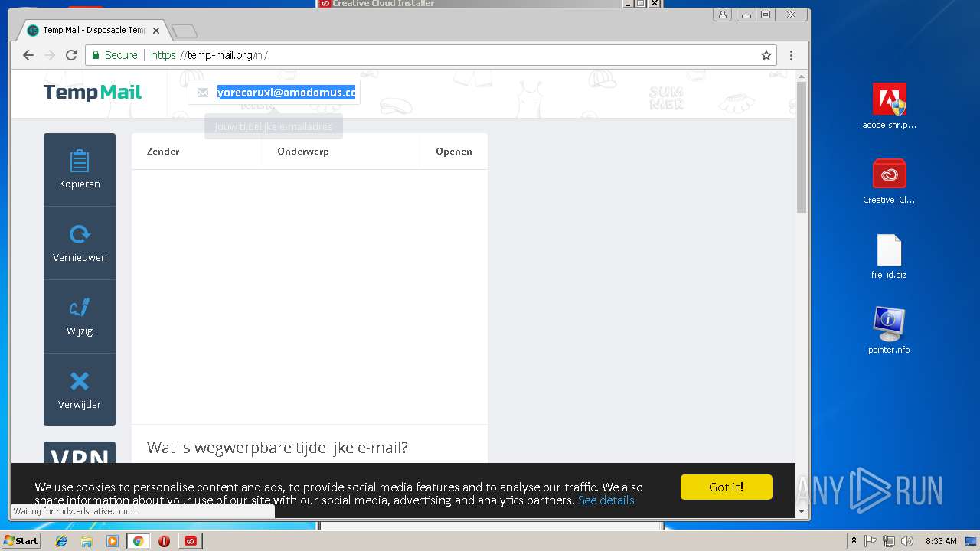
Task: Open Creative_Cl... desktop icon
Action: (x=889, y=181)
